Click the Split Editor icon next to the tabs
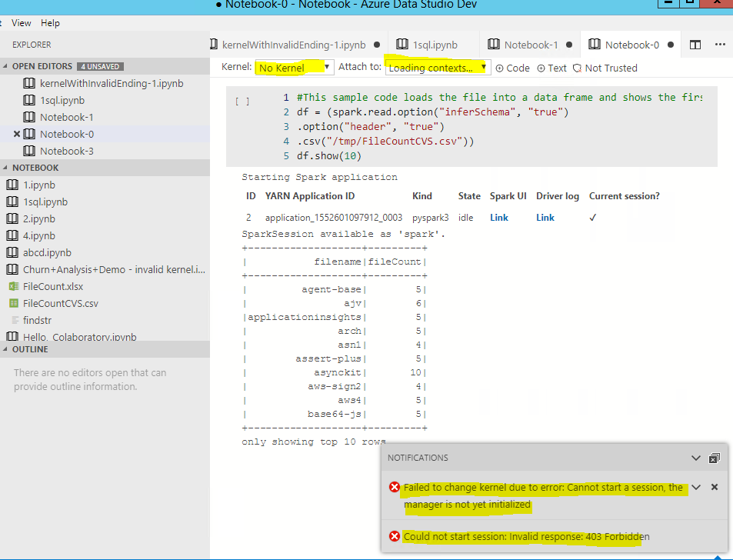Image resolution: width=733 pixels, height=560 pixels. coord(695,45)
